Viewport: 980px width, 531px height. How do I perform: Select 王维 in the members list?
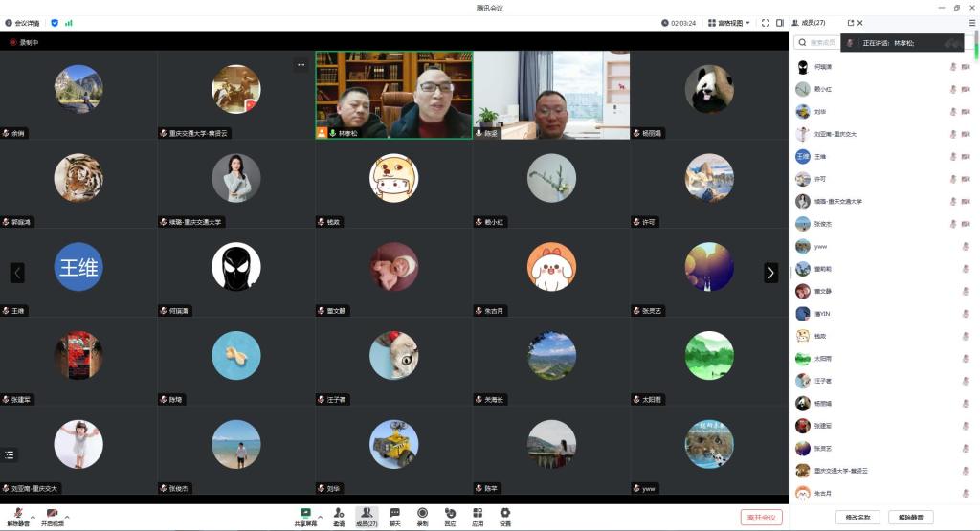click(883, 157)
